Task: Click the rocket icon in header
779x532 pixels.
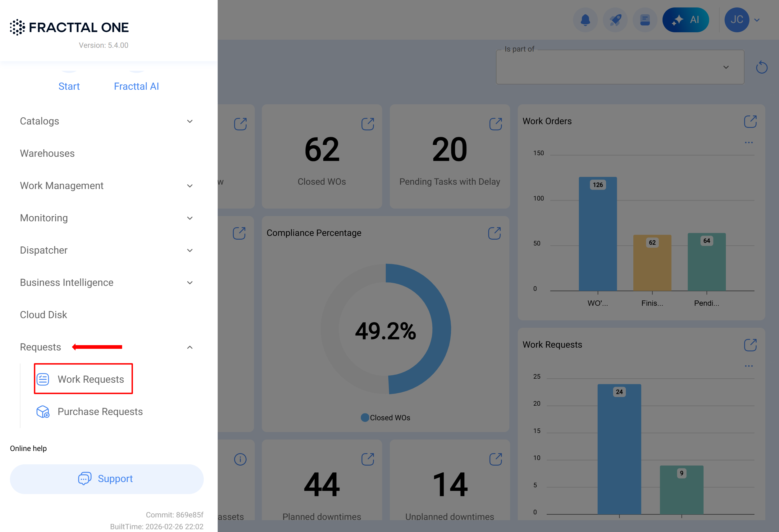Action: (x=615, y=20)
